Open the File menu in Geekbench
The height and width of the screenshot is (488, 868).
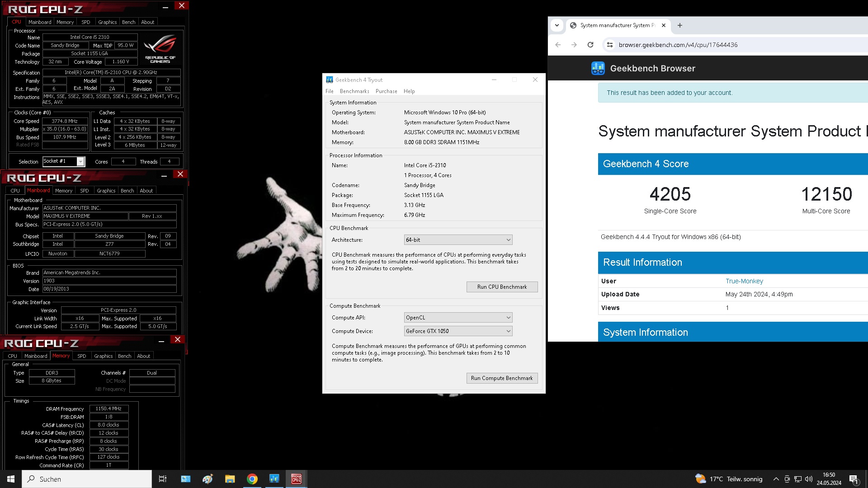click(330, 91)
